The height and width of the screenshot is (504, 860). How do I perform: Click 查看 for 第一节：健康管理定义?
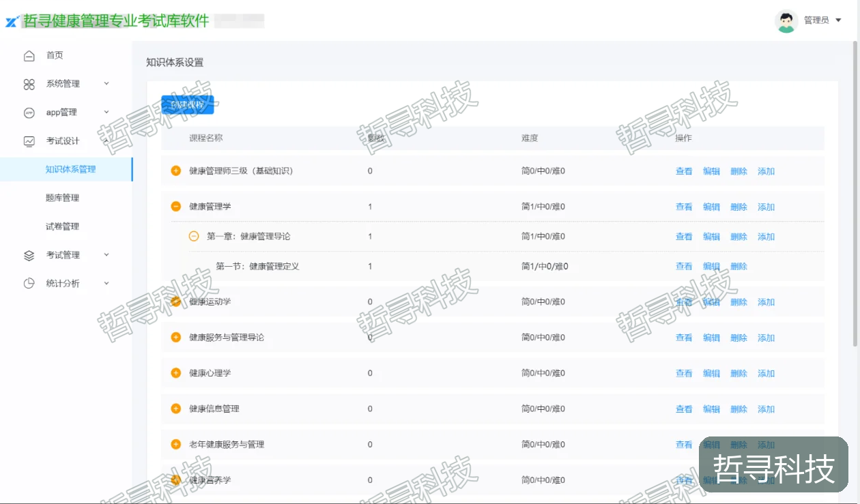(x=684, y=267)
